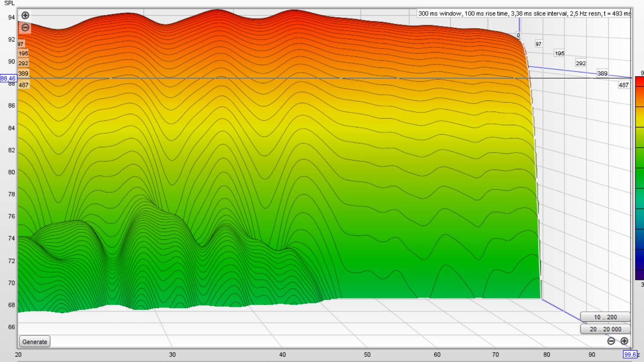Image resolution: width=644 pixels, height=362 pixels.
Task: Click the 50 tick on frequency axis
Action: (367, 355)
